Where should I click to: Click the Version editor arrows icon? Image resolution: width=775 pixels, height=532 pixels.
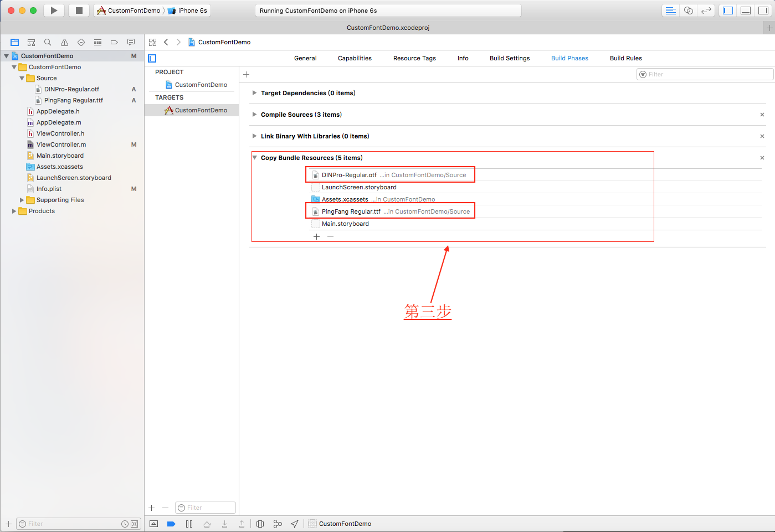click(706, 11)
